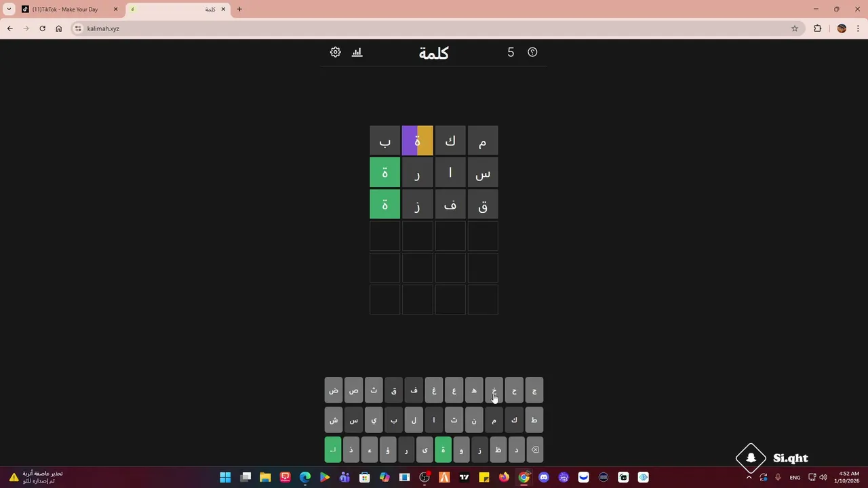Close the TikTok tab
The height and width of the screenshot is (488, 868).
[x=115, y=9]
